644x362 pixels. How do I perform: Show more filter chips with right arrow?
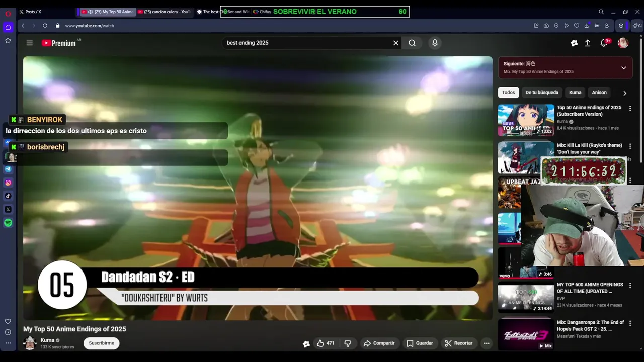pos(625,93)
